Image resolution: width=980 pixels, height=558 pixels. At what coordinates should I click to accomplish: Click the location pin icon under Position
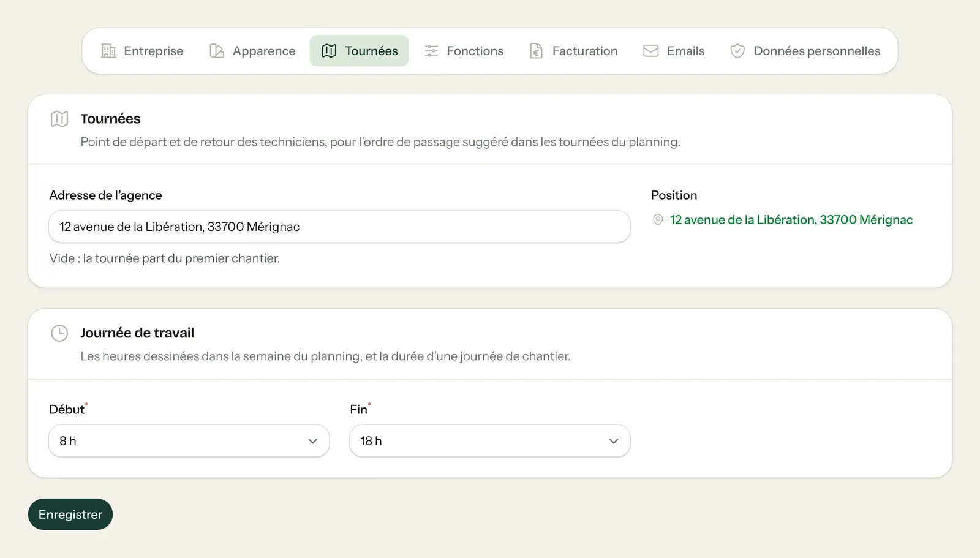pos(658,220)
